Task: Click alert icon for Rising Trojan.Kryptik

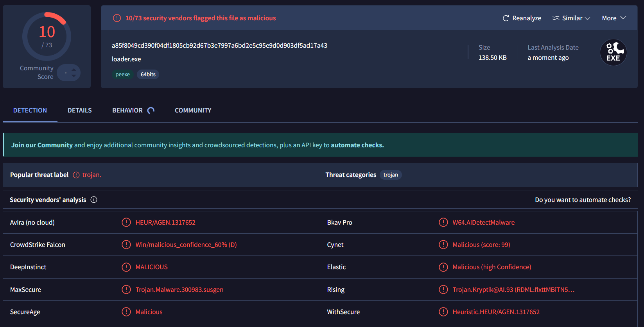Action: pyautogui.click(x=443, y=289)
